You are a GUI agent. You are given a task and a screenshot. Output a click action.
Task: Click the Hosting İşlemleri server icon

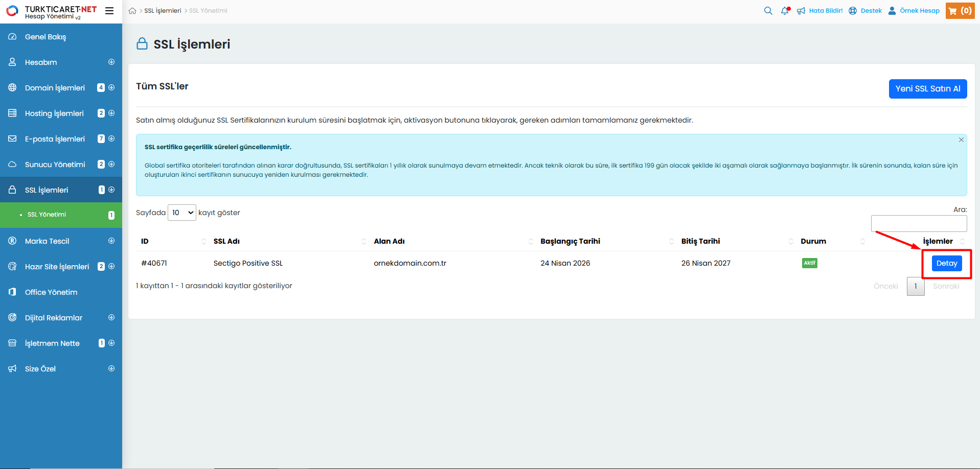pos(12,113)
